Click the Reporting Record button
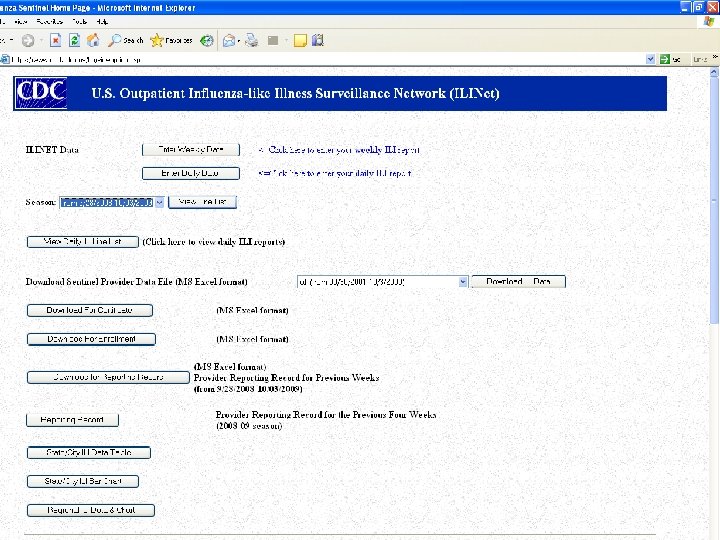 [x=72, y=420]
